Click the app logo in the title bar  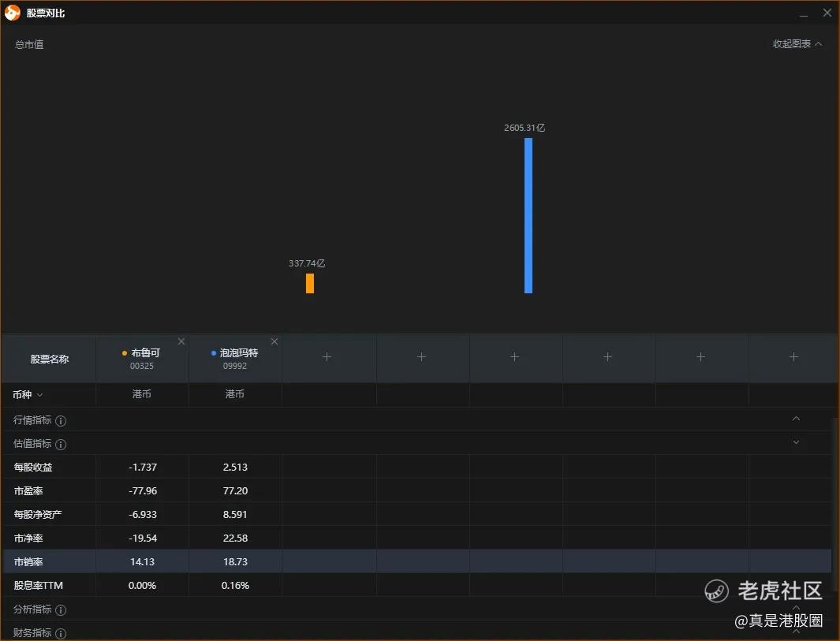(13, 13)
